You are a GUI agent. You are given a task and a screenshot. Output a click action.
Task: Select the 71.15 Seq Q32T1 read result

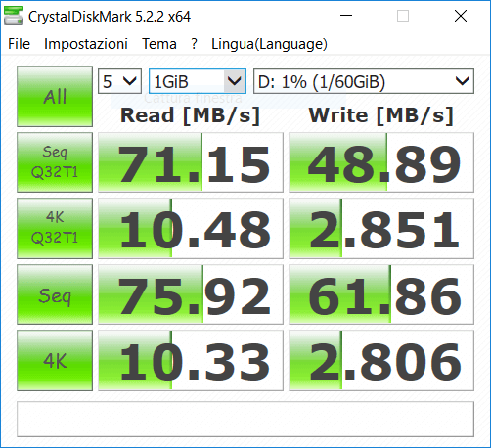pos(191,162)
